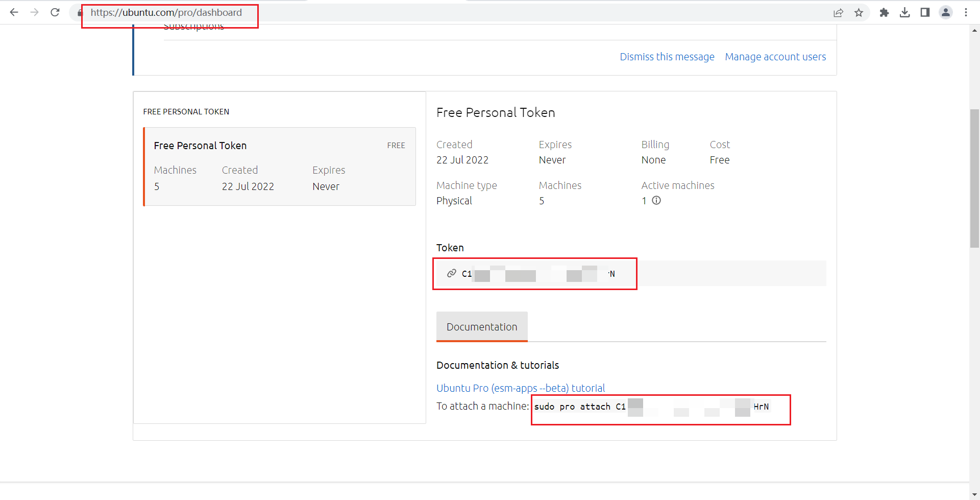Click the Physical machine type value
The height and width of the screenshot is (500, 980).
point(454,201)
